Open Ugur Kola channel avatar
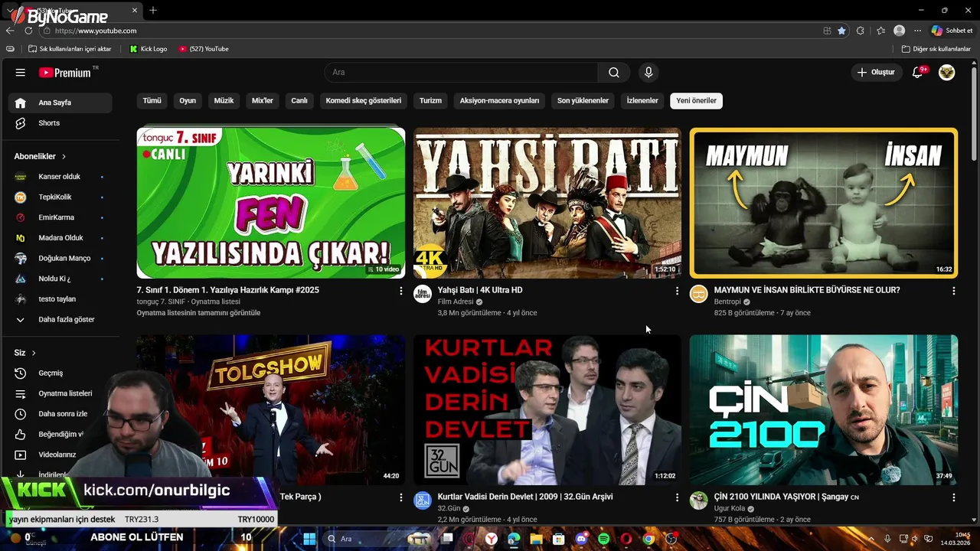980x551 pixels. (699, 500)
